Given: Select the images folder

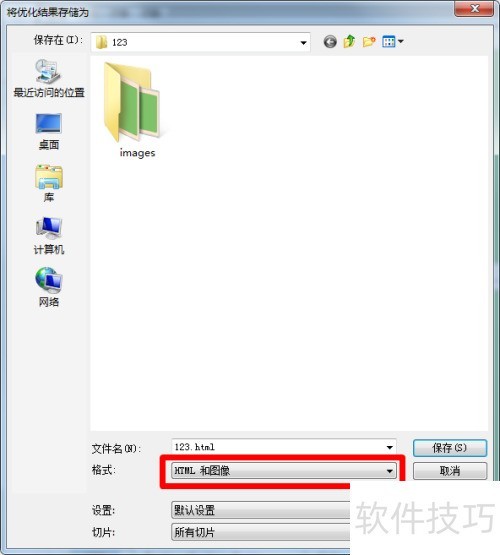Looking at the screenshot, I should [134, 110].
